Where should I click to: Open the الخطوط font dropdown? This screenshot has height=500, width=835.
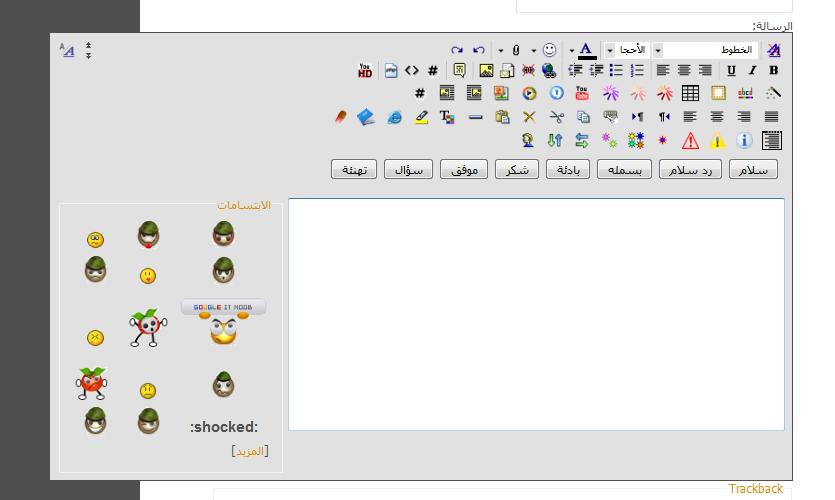(714, 49)
